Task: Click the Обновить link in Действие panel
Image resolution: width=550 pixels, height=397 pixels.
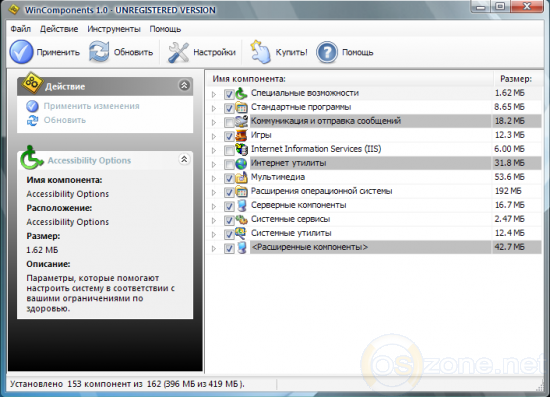Action: [65, 120]
